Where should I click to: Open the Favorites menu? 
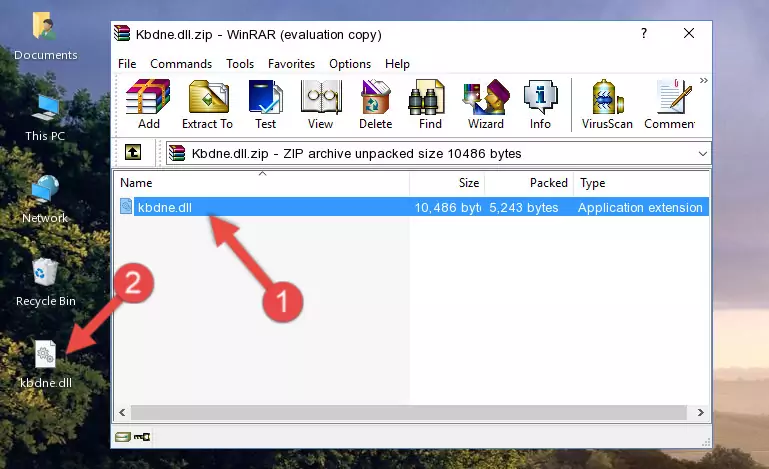click(x=291, y=64)
